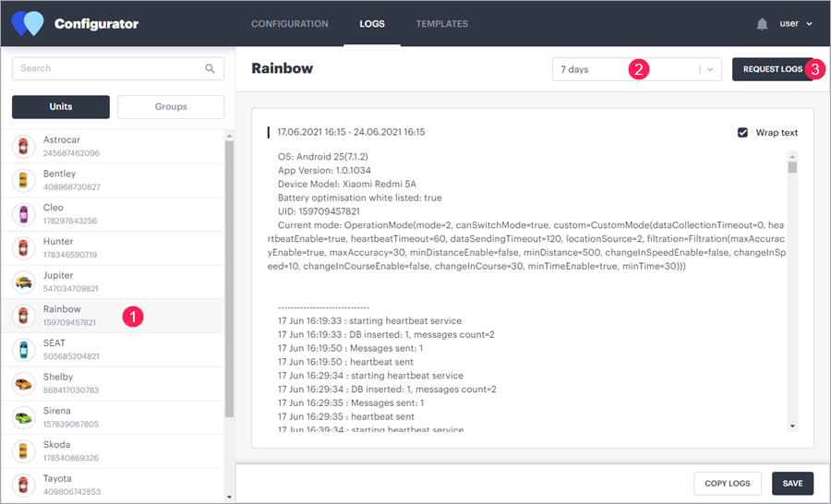This screenshot has height=504, width=831.
Task: Go to the Templates tab
Action: pyautogui.click(x=442, y=24)
